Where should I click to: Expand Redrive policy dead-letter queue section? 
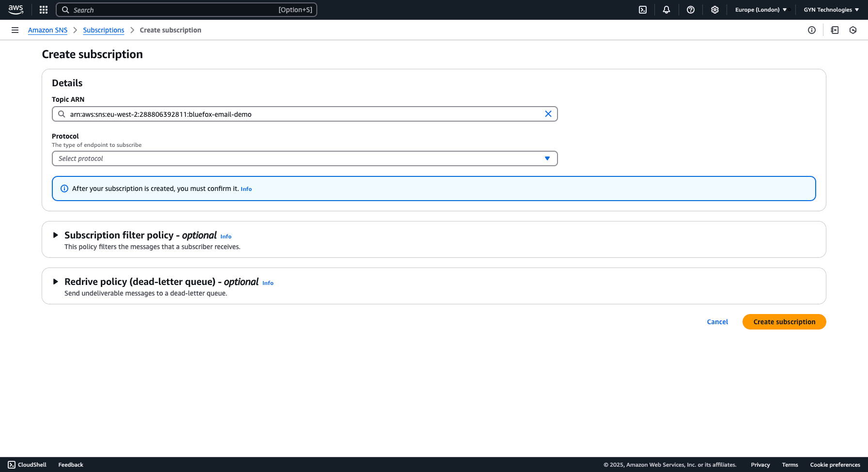click(x=55, y=282)
